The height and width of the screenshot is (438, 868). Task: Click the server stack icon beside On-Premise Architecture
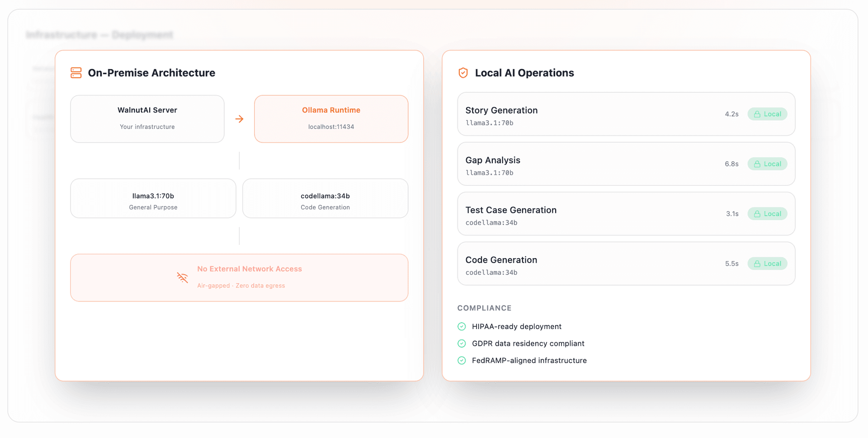[76, 73]
